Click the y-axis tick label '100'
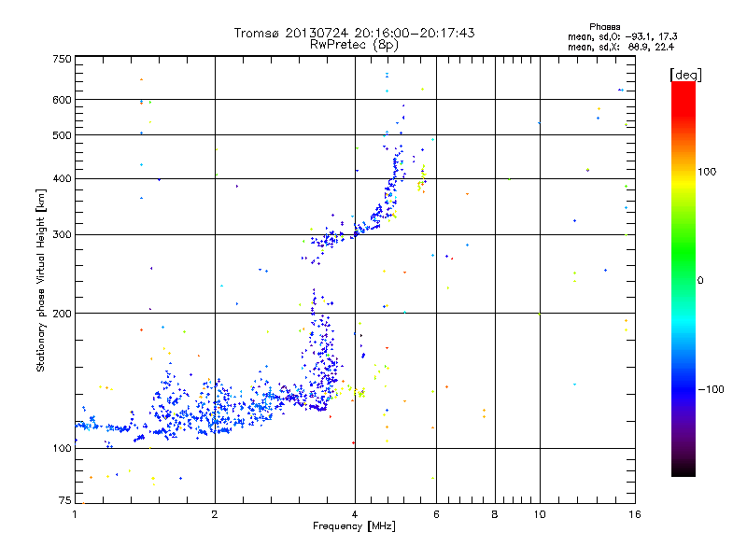This screenshot has width=747, height=560. 62,449
